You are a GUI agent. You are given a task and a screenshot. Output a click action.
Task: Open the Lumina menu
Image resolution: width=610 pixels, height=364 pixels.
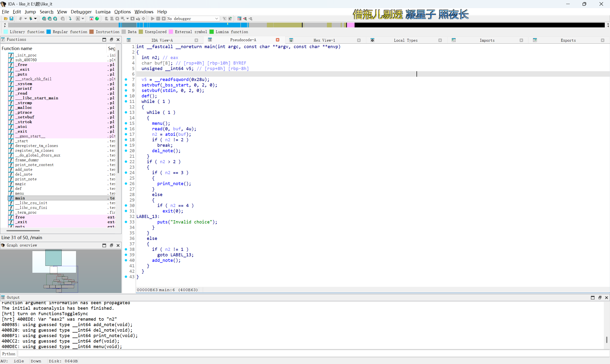coord(103,11)
